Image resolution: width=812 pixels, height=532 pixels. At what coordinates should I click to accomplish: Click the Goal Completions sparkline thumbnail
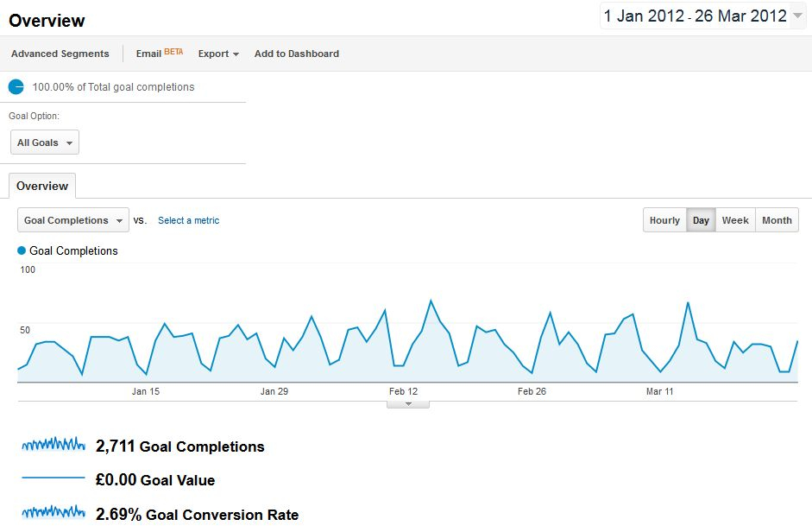pos(54,445)
